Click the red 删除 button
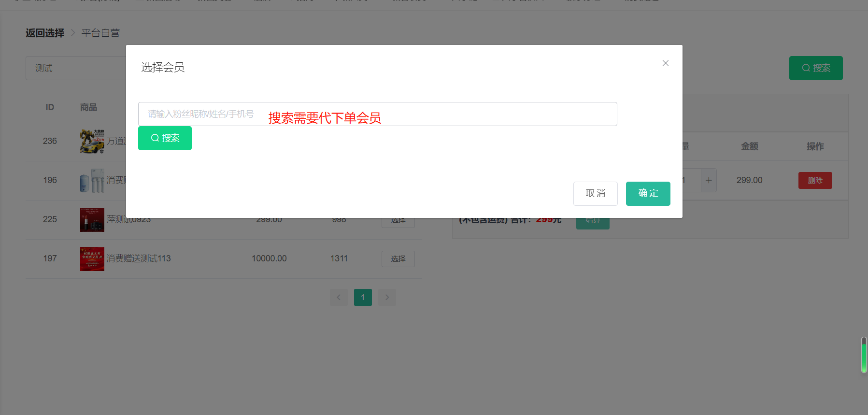 click(815, 180)
